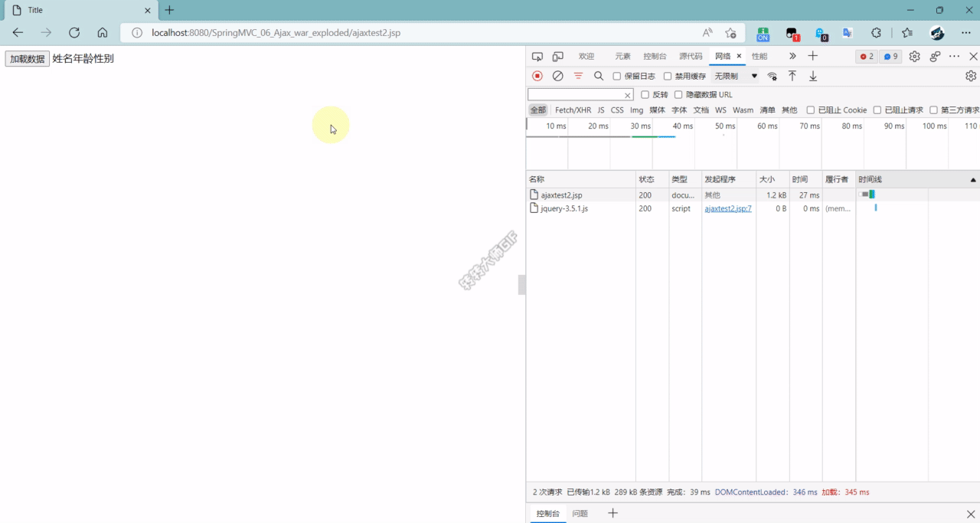Select the inspect element picker icon
980x523 pixels.
click(537, 57)
